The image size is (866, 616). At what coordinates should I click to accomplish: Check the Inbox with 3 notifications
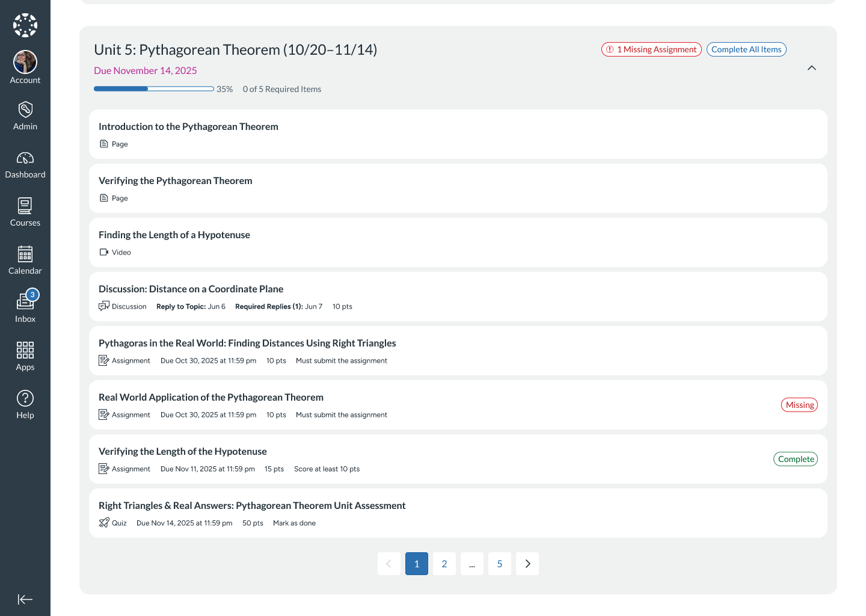[25, 308]
